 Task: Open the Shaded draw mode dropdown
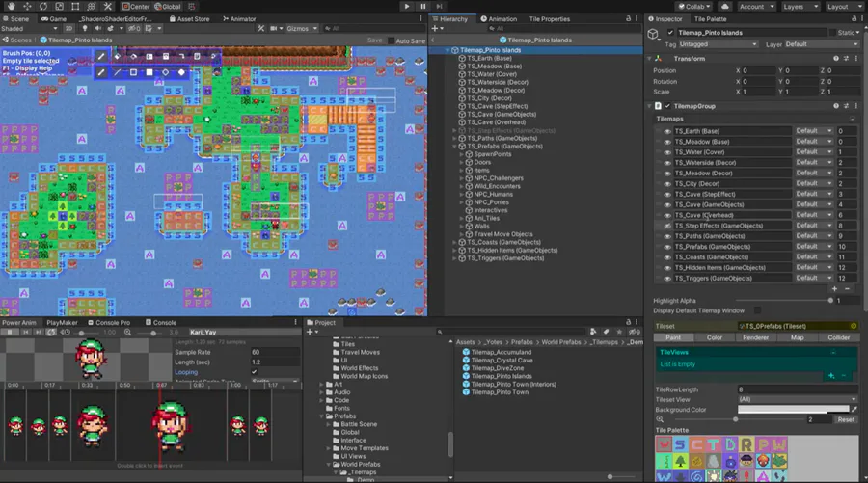(x=29, y=28)
